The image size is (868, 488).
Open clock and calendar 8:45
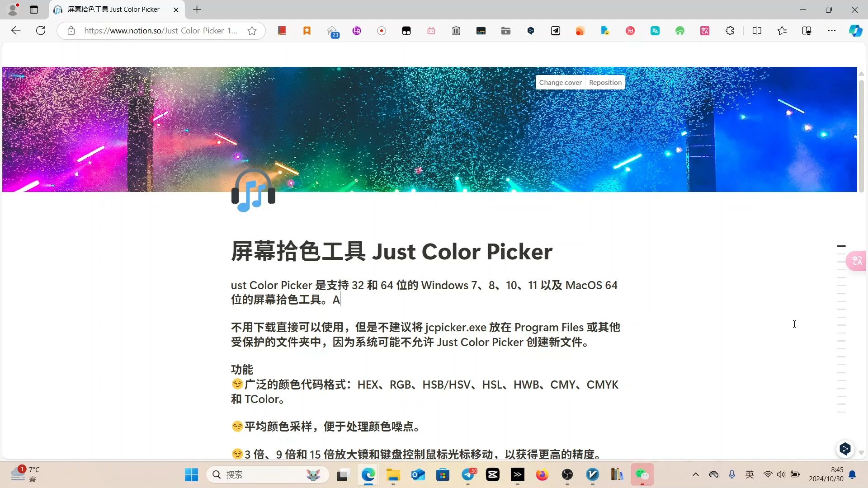(x=826, y=474)
